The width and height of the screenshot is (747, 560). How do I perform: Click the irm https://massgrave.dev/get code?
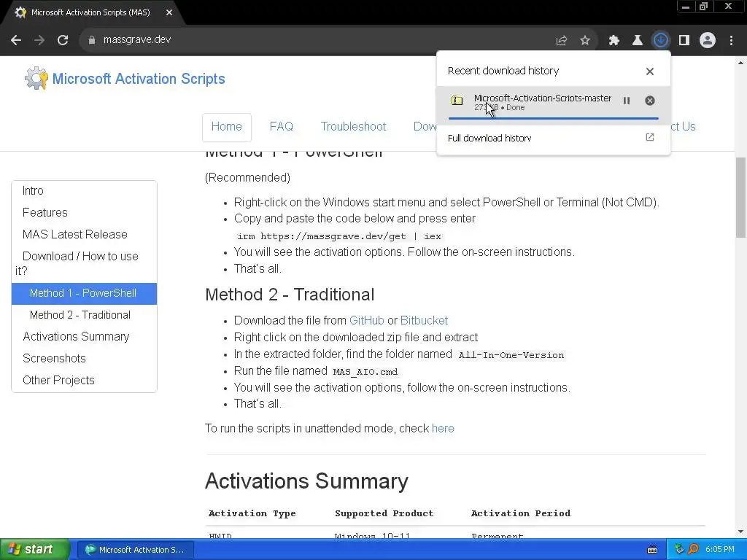click(338, 237)
